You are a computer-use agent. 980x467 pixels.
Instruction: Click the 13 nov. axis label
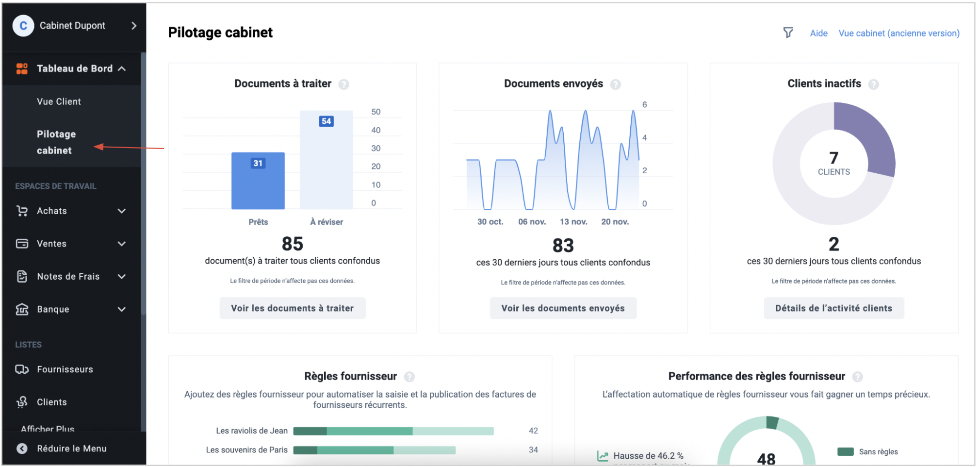573,222
